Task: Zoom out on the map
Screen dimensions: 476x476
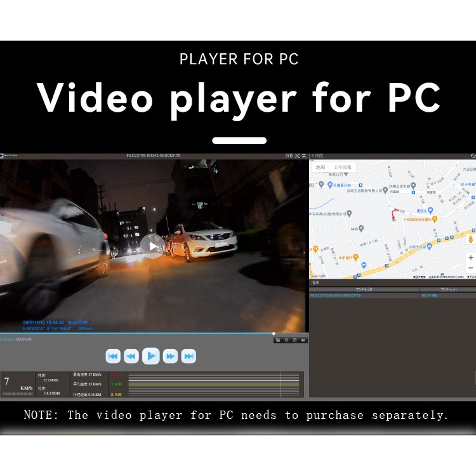Action: [470, 268]
